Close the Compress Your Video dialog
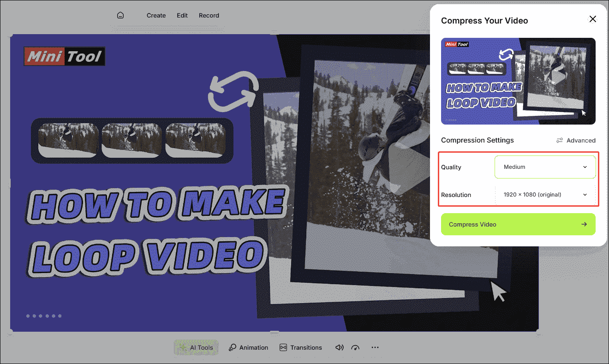This screenshot has width=609, height=364. tap(593, 19)
